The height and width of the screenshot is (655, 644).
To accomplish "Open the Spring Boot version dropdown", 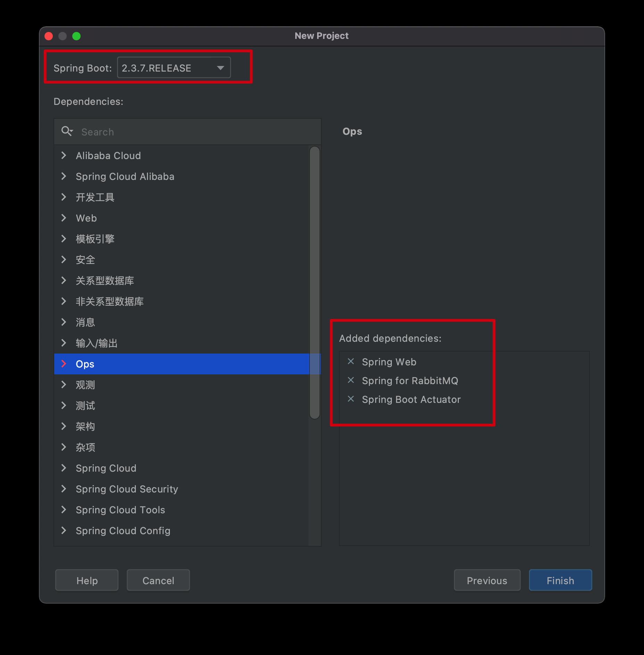I will [220, 68].
